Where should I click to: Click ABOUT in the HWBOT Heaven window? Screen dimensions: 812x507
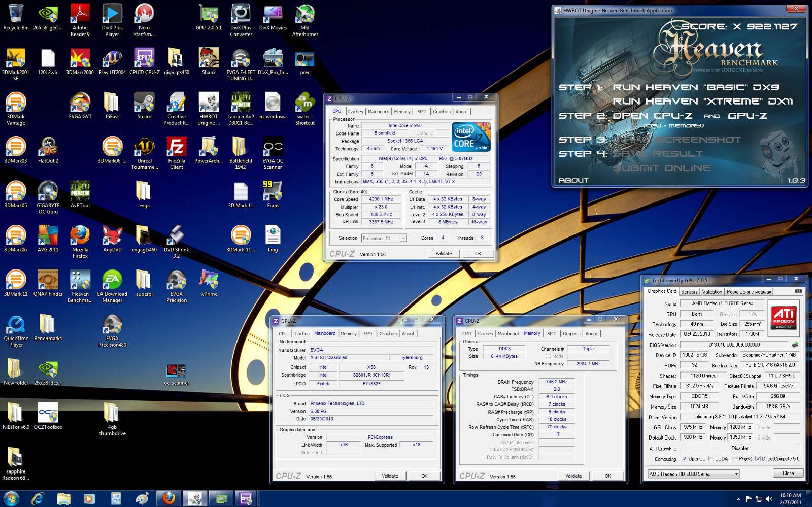(x=573, y=180)
